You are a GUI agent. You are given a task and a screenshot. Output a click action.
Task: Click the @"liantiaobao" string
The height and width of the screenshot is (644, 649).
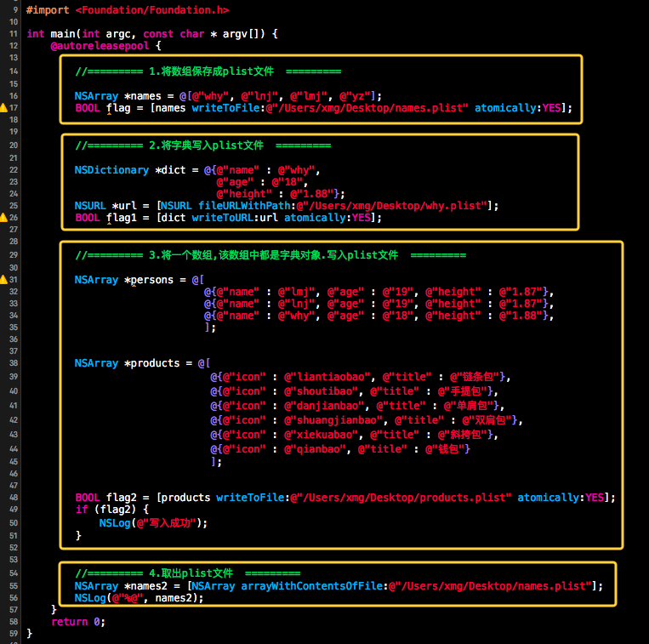click(327, 377)
